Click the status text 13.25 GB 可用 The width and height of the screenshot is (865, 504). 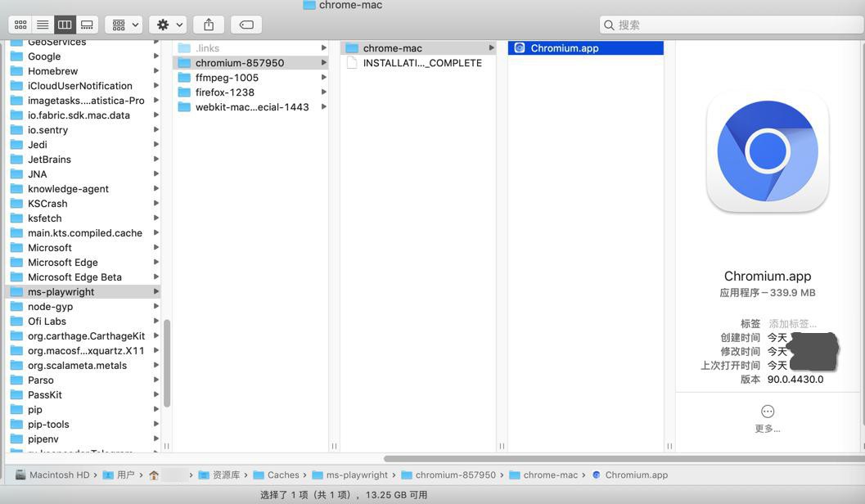[396, 495]
